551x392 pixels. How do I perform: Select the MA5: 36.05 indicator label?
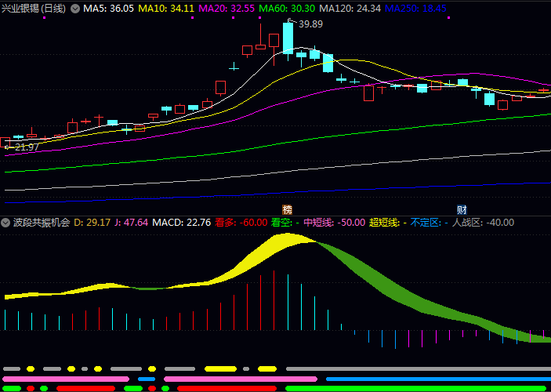pyautogui.click(x=108, y=9)
